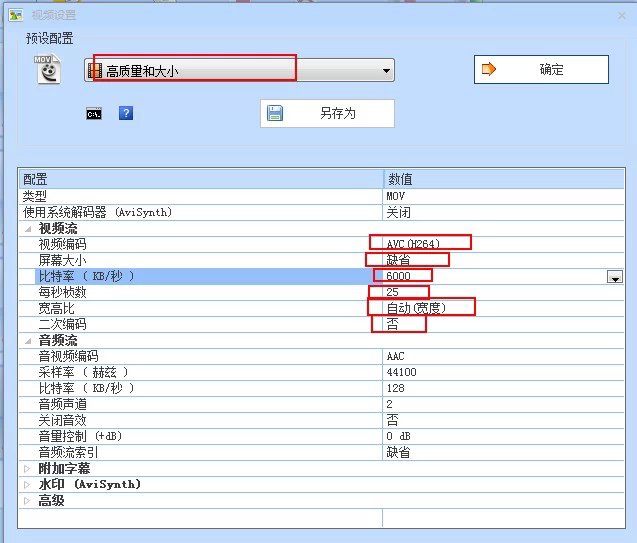Viewport: 637px width, 543px height.
Task: Open the 高质量和大小 preset dropdown
Action: pos(386,71)
